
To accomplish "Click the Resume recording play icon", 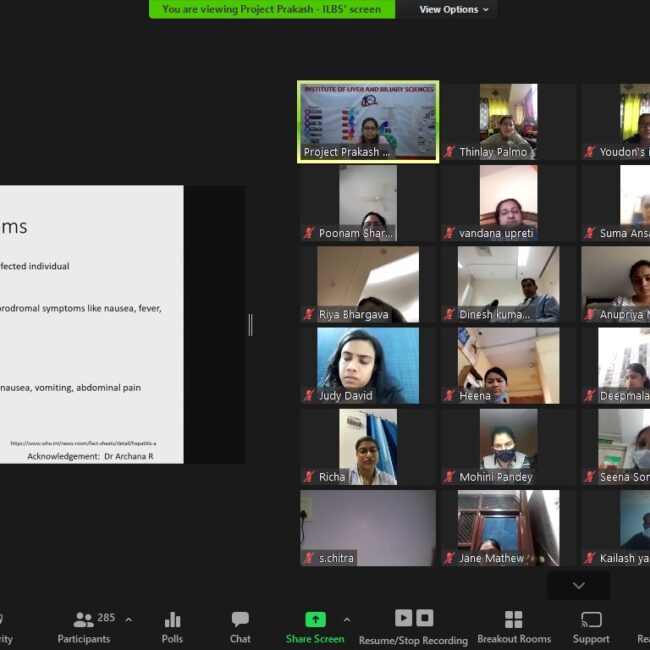I will tap(403, 618).
